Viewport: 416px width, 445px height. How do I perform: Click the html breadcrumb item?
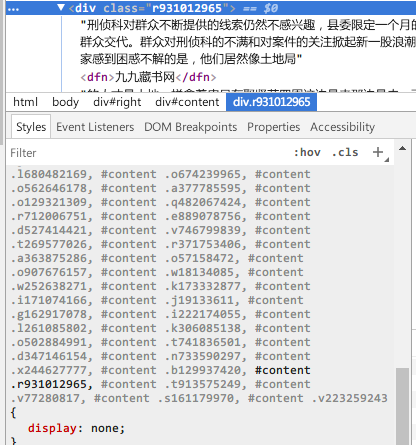pyautogui.click(x=25, y=102)
